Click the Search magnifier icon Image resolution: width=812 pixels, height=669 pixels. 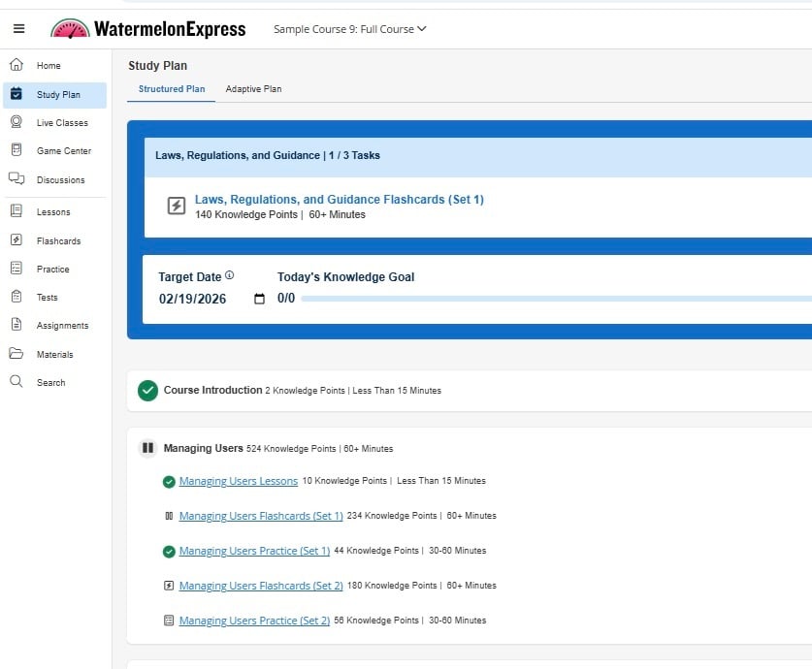pos(16,382)
